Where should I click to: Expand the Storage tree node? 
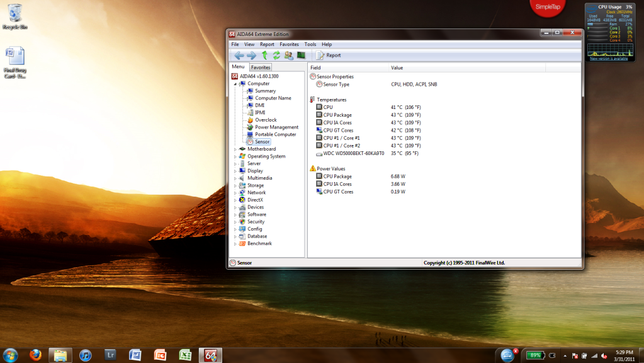(235, 185)
